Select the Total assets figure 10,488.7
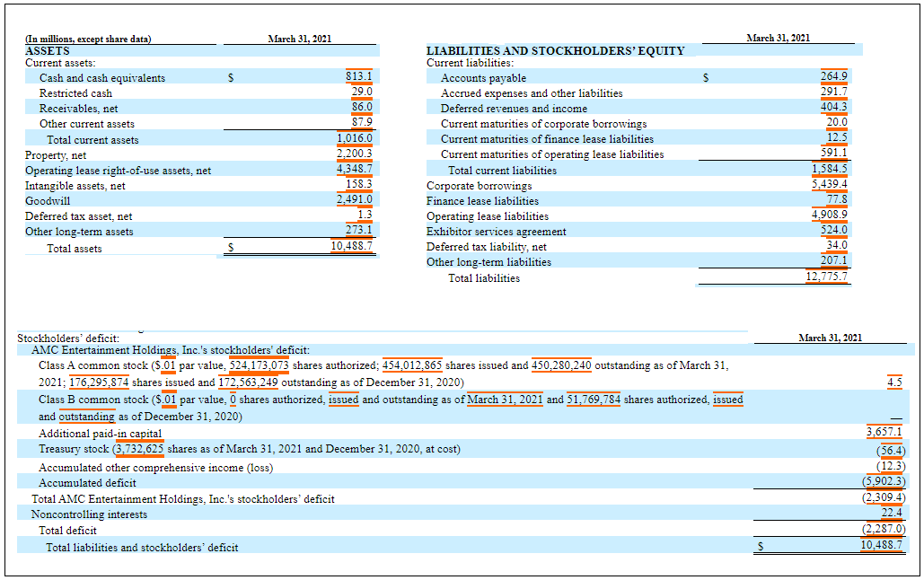924x580 pixels. coord(352,246)
